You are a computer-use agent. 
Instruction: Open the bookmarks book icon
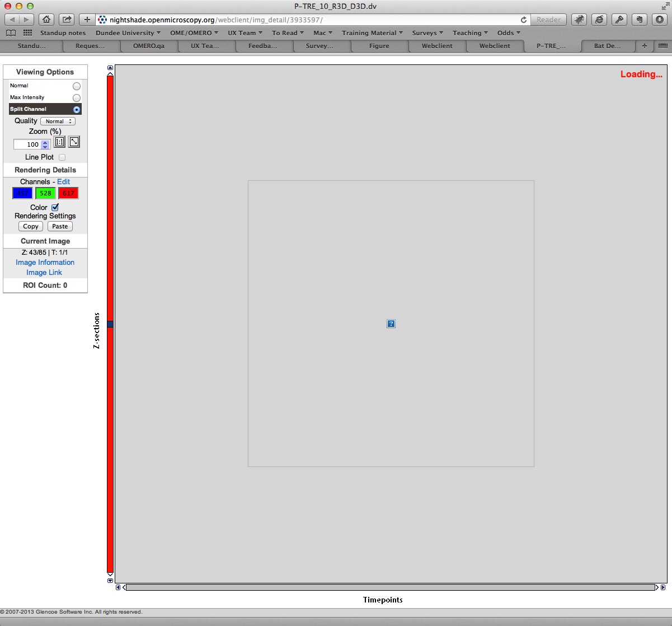click(x=11, y=33)
